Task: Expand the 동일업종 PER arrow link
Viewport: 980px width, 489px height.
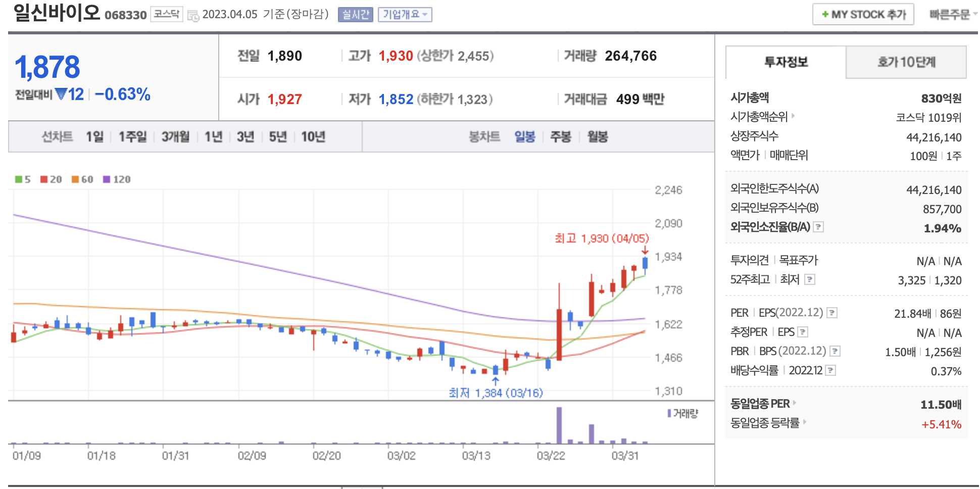Action: [795, 403]
